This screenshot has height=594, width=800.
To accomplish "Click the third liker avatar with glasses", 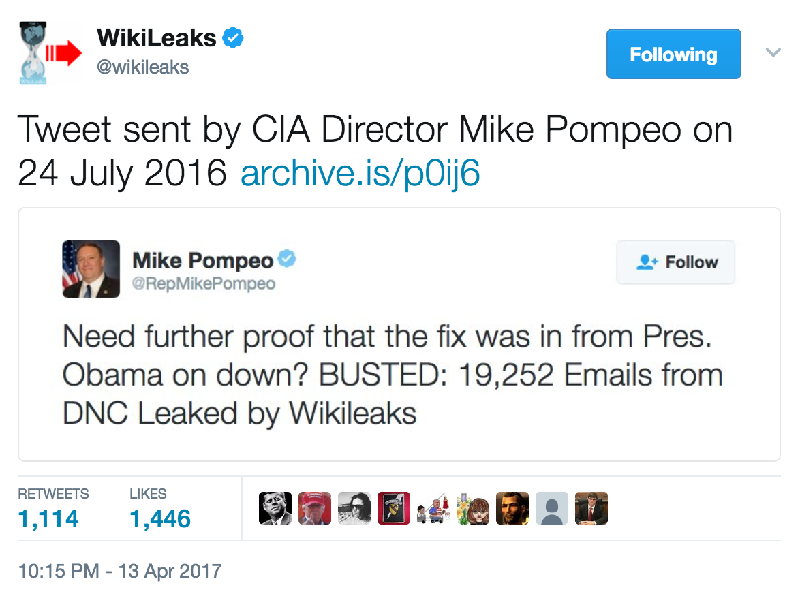I will (x=354, y=508).
